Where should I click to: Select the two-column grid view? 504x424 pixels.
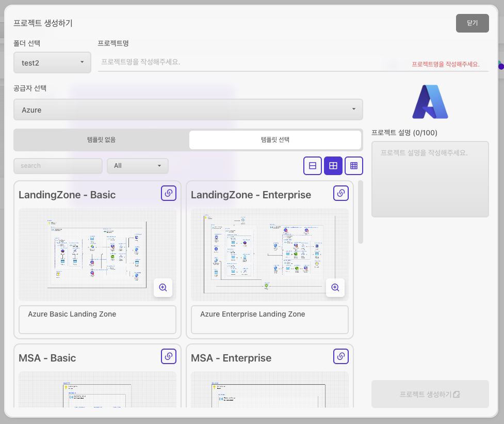click(x=333, y=166)
